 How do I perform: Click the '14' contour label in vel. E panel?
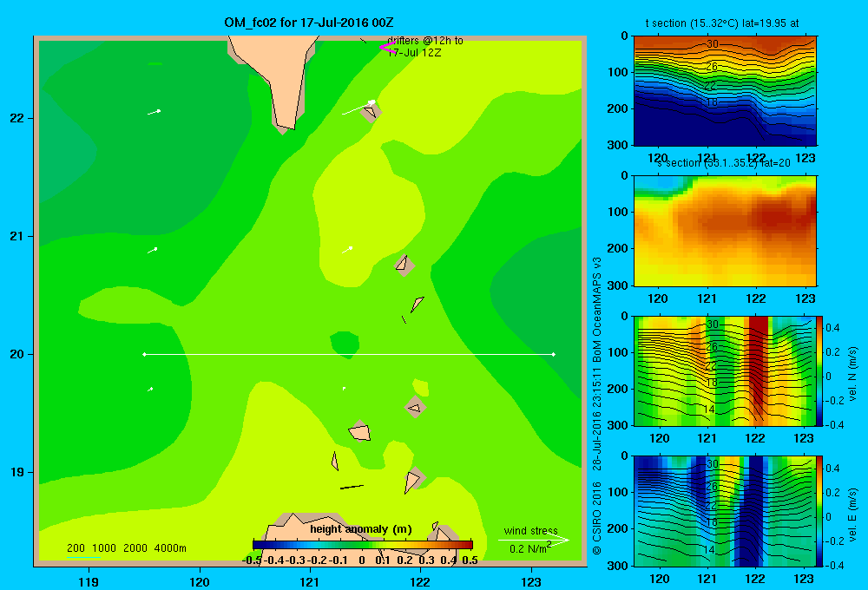coord(708,549)
